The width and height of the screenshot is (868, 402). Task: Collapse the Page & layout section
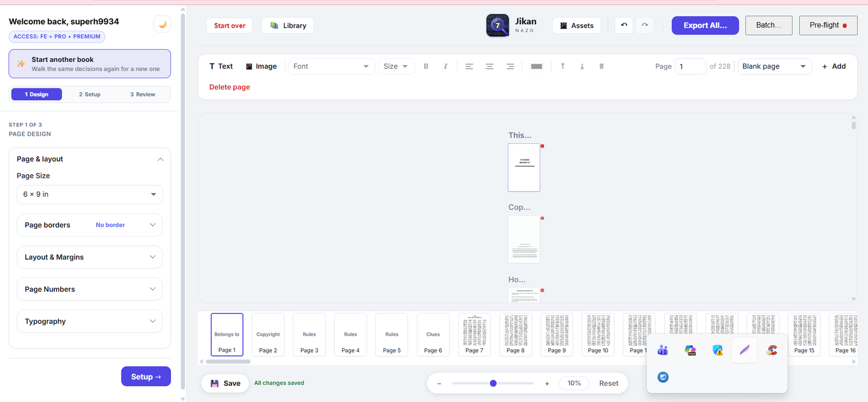coord(90,159)
